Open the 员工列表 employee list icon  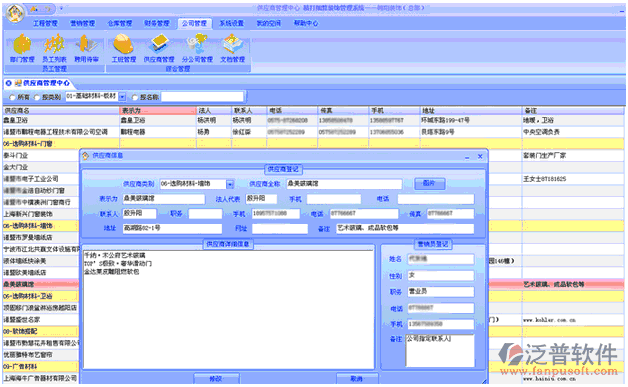pos(54,48)
